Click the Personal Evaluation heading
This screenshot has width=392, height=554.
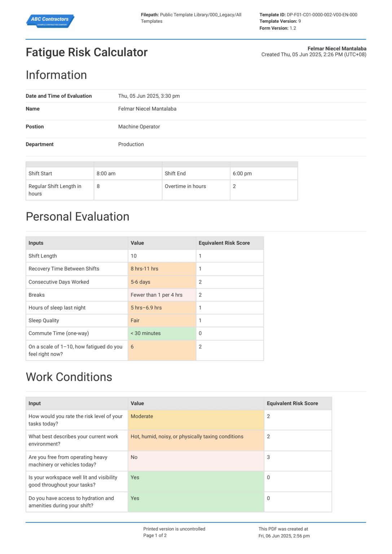click(x=78, y=217)
